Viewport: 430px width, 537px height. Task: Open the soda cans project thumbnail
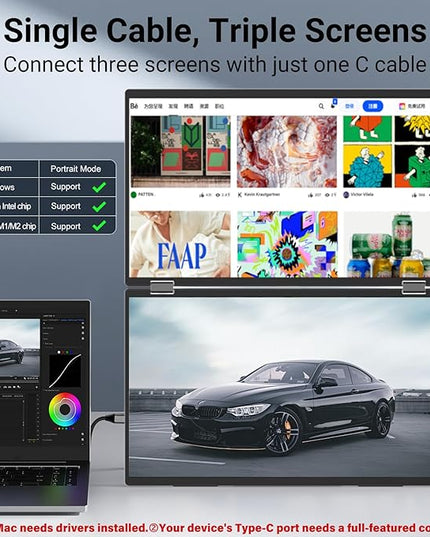point(387,244)
